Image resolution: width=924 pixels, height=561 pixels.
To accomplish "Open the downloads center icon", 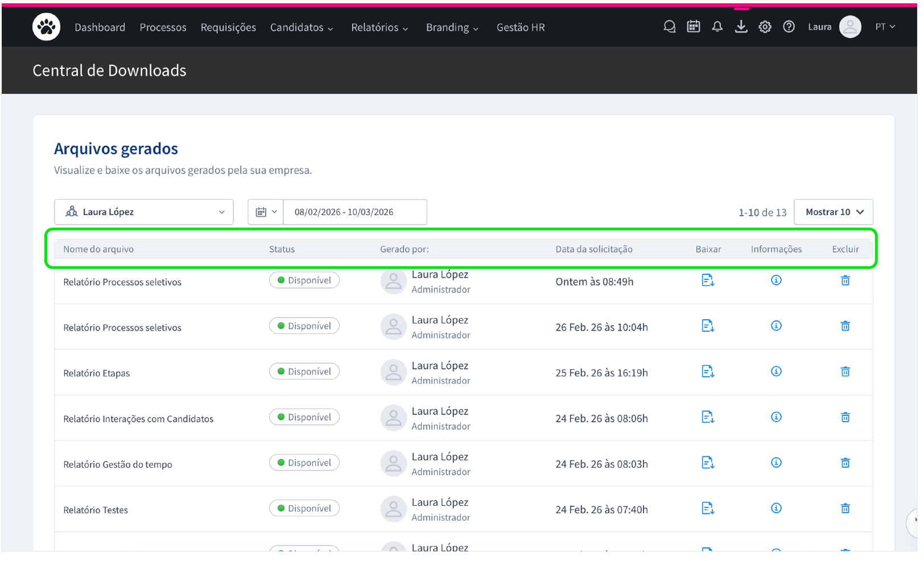I will click(741, 27).
